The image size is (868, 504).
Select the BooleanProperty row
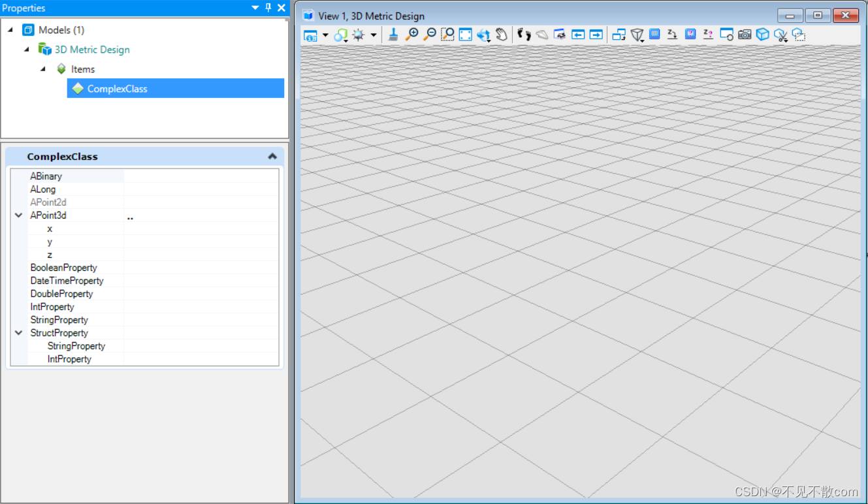point(145,268)
